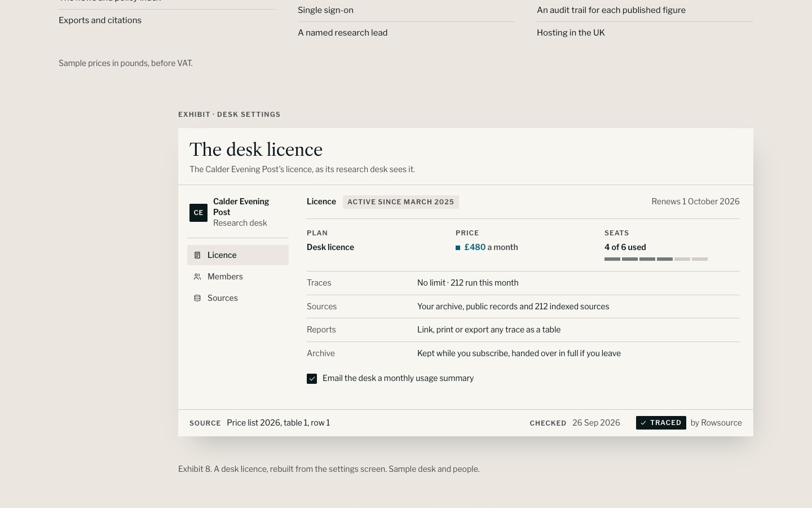The height and width of the screenshot is (508, 812).
Task: Click the 'Exhibit 8' caption text
Action: tap(329, 469)
